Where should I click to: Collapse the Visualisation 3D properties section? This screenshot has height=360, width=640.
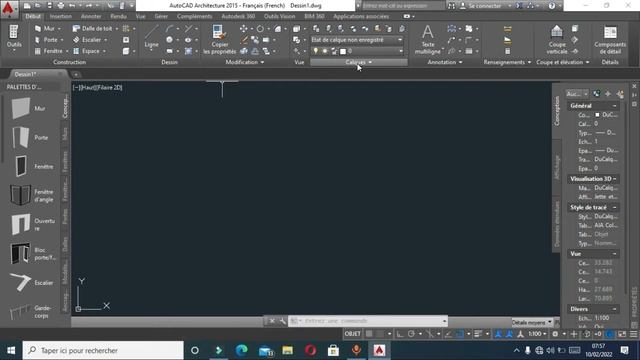coord(614,179)
